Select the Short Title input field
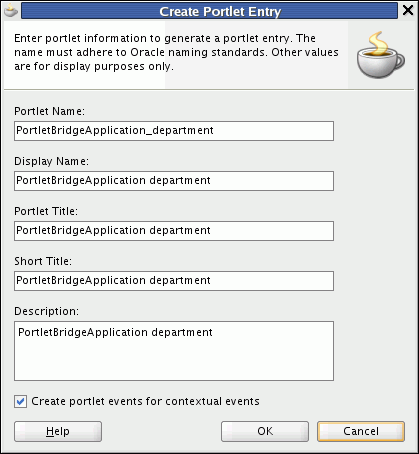 click(174, 281)
